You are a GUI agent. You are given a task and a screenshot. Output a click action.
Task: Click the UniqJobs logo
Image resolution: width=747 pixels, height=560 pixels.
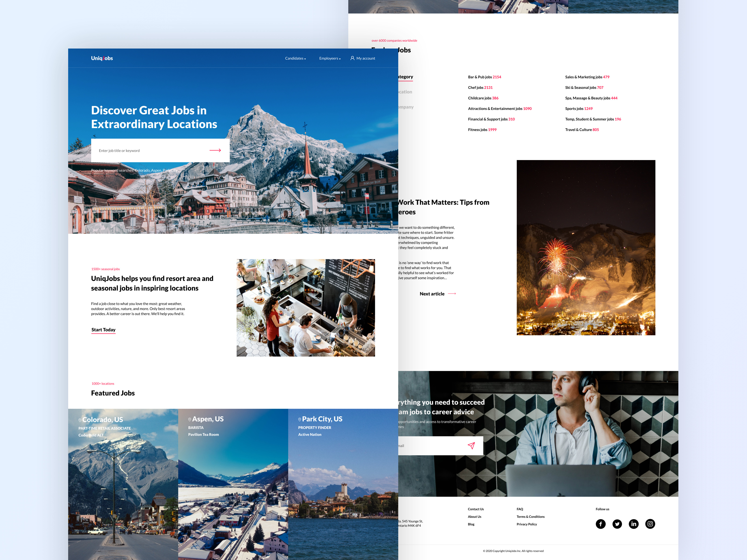click(102, 58)
